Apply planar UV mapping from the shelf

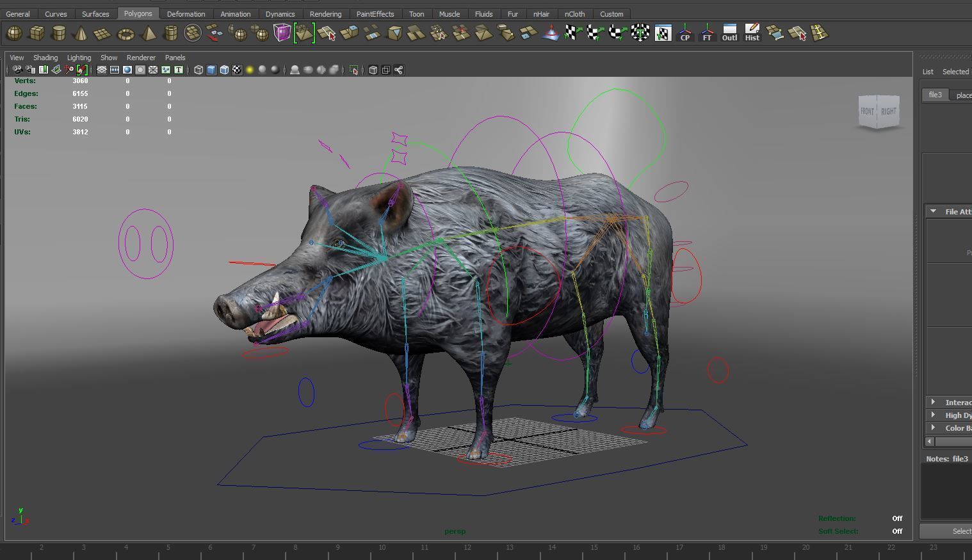[x=572, y=33]
